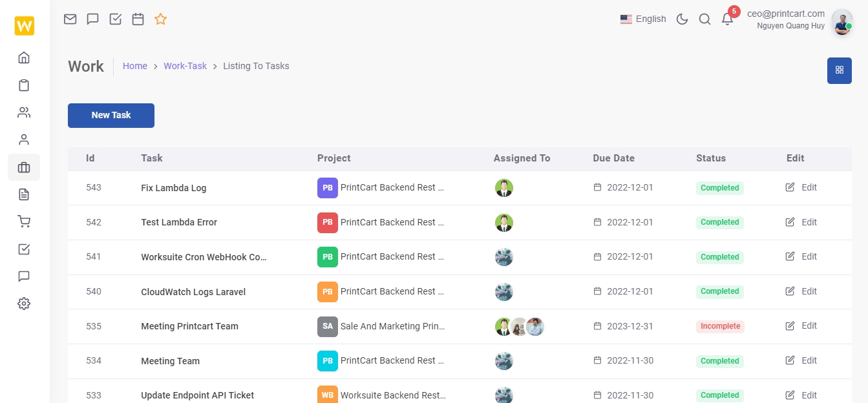Viewport: 868px width, 403px height.
Task: Open the single person icon in sidebar
Action: point(24,139)
